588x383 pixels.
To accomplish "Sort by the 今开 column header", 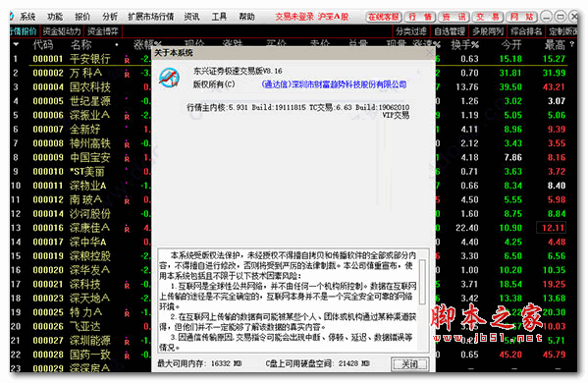I will click(511, 45).
